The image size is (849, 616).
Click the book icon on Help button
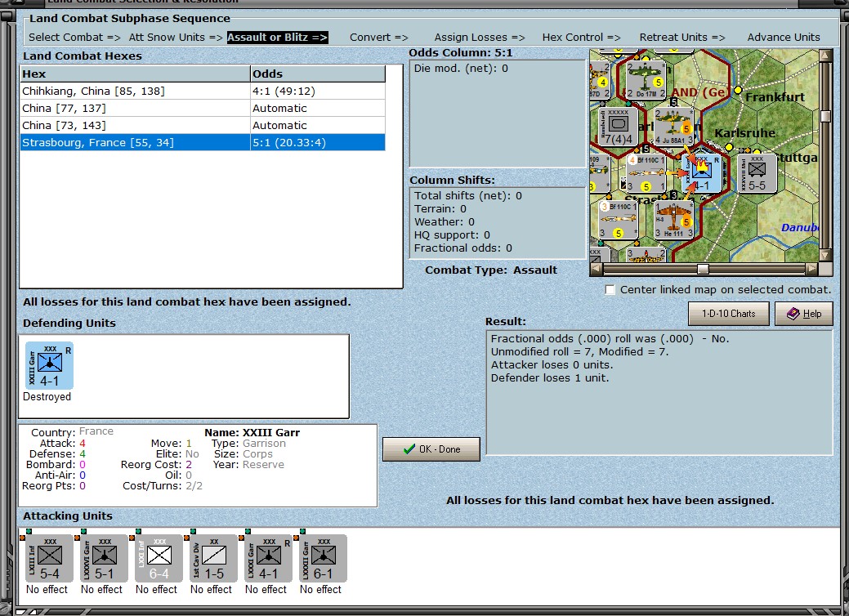tap(793, 314)
